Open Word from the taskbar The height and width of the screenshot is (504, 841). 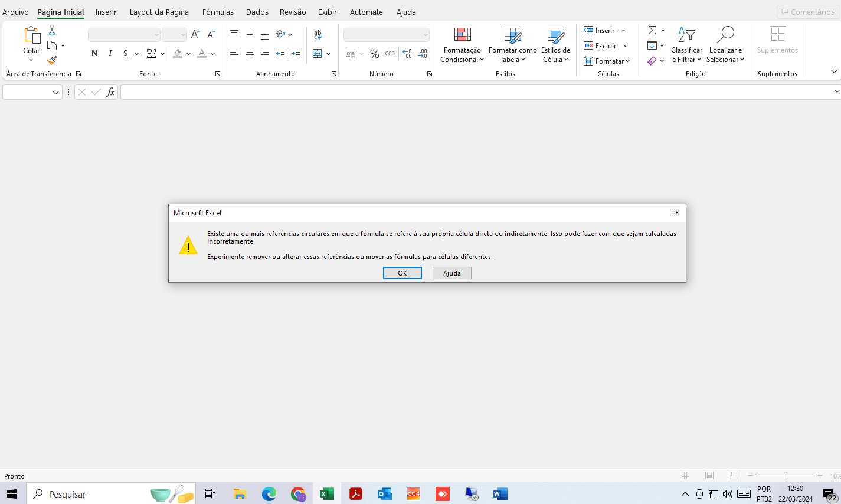[500, 494]
